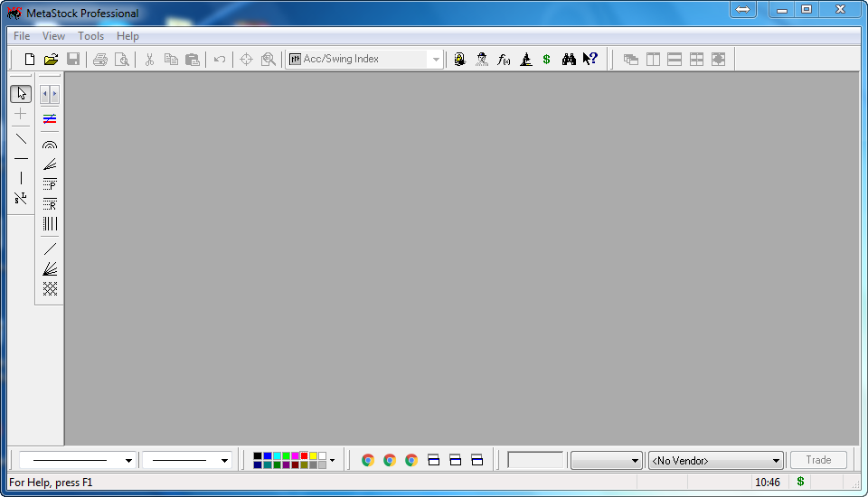Select the vertical line tool
This screenshot has width=868, height=497.
(21, 178)
